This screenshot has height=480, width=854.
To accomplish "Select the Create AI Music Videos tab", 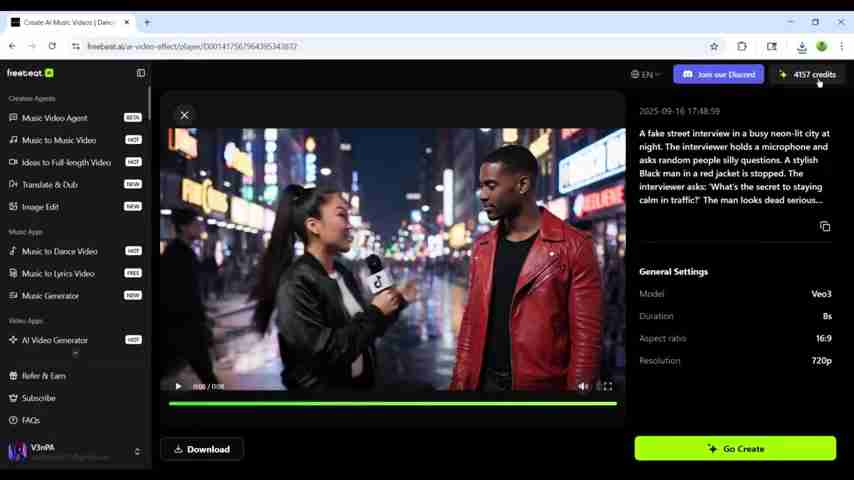I will pos(70,22).
